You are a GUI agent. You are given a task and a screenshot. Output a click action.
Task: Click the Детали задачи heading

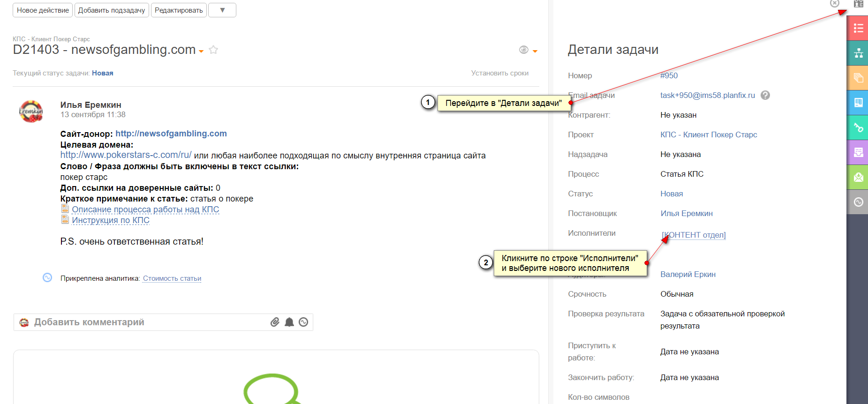(x=613, y=50)
